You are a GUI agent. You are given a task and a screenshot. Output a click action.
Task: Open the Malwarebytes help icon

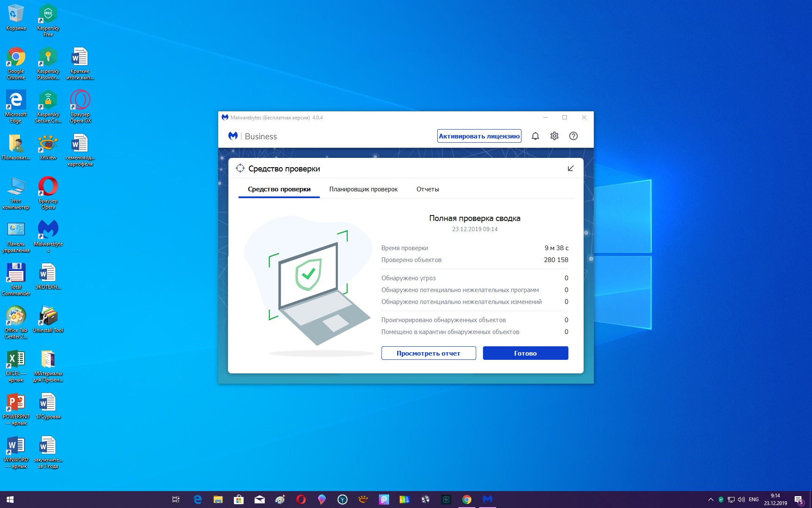pyautogui.click(x=573, y=136)
